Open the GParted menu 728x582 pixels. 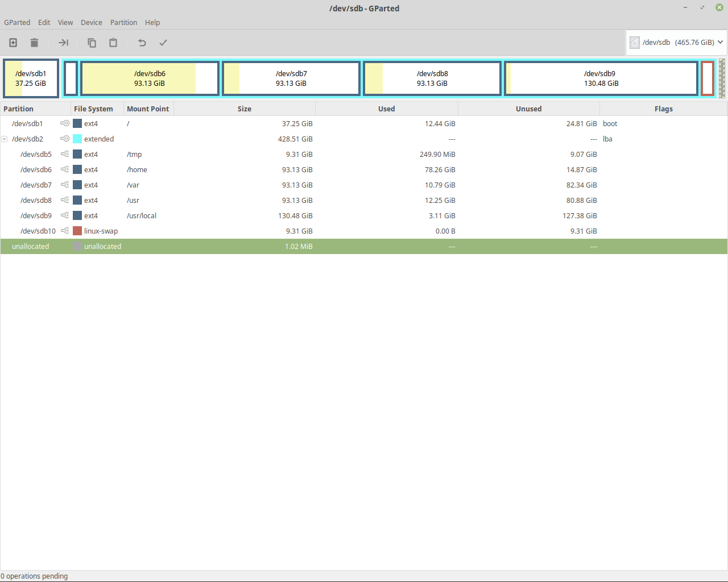[x=16, y=22]
